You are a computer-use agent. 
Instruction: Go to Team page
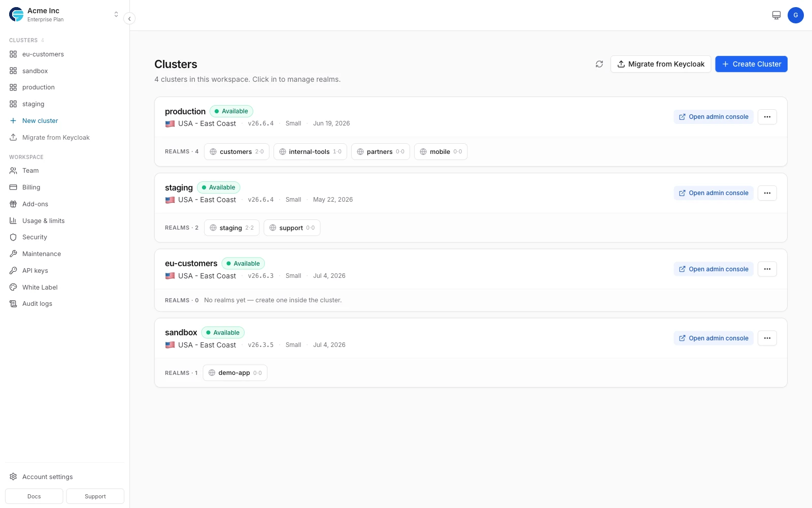pos(65,171)
